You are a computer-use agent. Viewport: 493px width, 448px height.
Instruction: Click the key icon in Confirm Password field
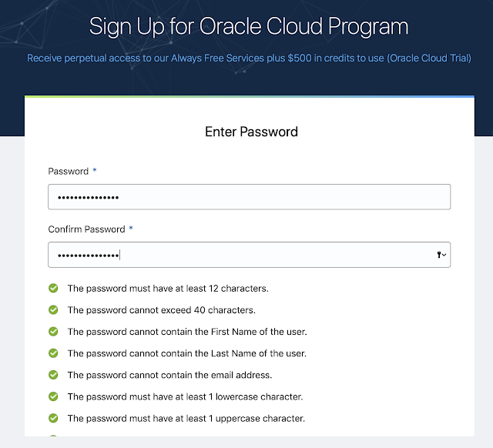coord(439,256)
